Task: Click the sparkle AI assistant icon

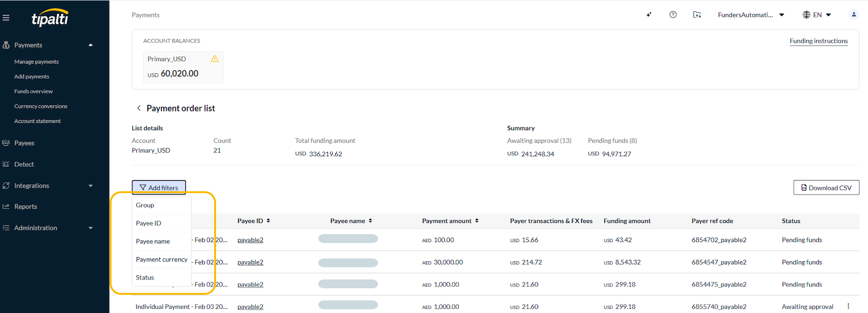Action: tap(649, 15)
